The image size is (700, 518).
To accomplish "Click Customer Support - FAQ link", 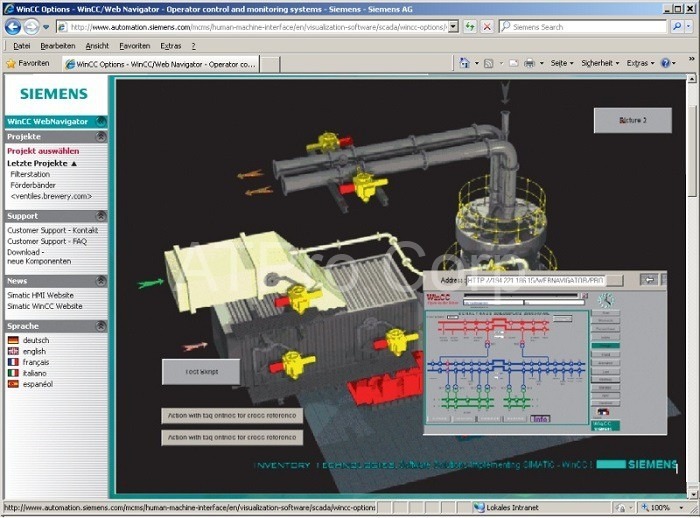I will tap(47, 241).
